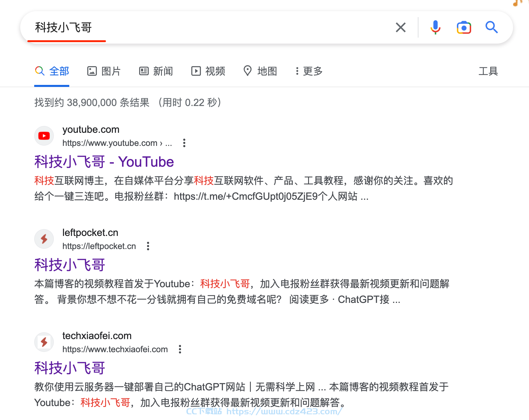Click the leftpocket.cn site name
529x420 pixels.
point(90,233)
